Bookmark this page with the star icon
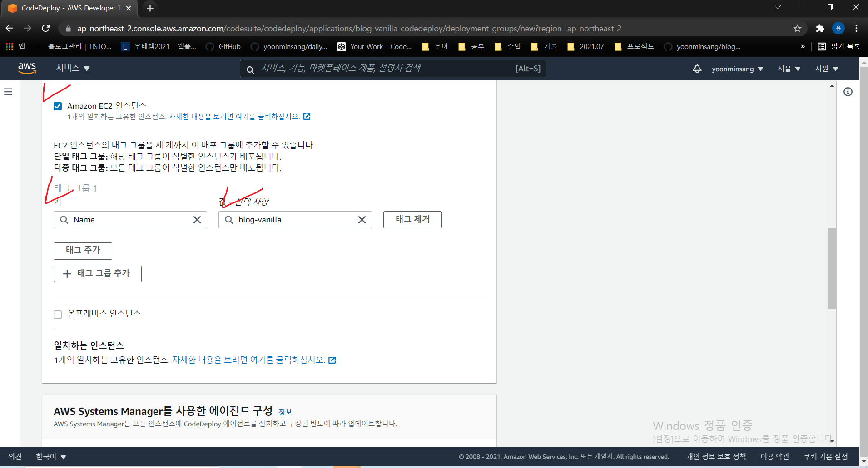Viewport: 868px width, 468px height. click(797, 29)
